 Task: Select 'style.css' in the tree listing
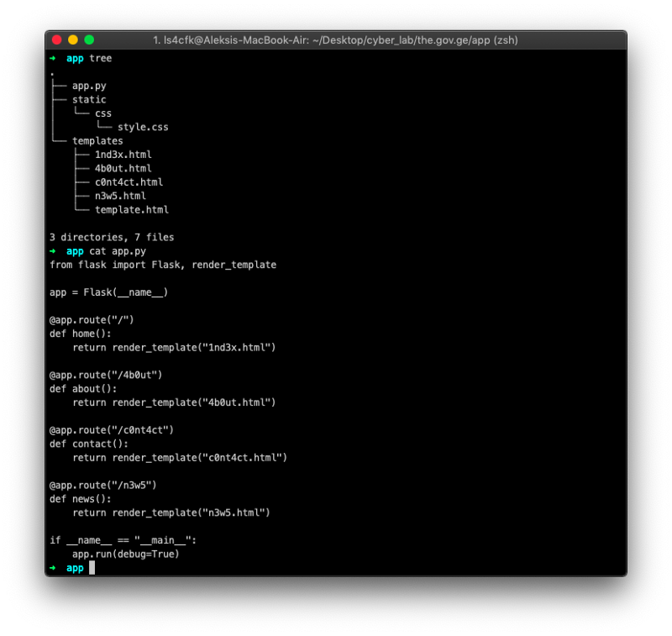(x=143, y=128)
